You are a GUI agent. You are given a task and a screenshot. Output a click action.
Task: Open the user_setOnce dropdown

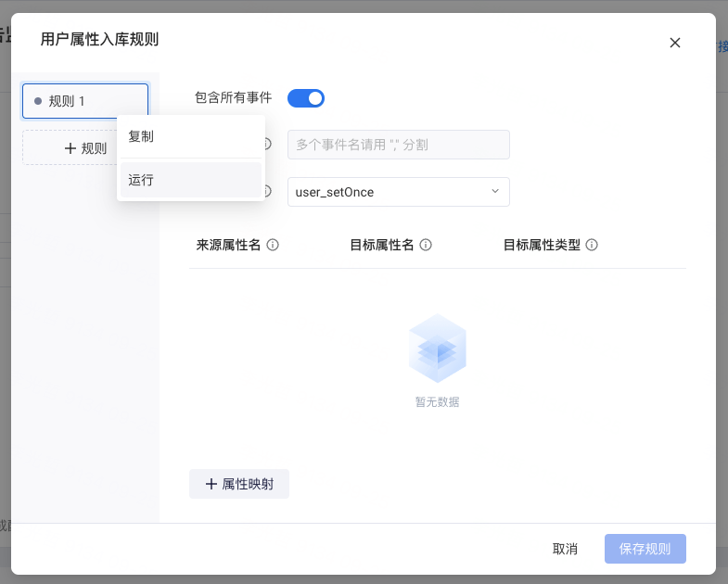coord(398,192)
